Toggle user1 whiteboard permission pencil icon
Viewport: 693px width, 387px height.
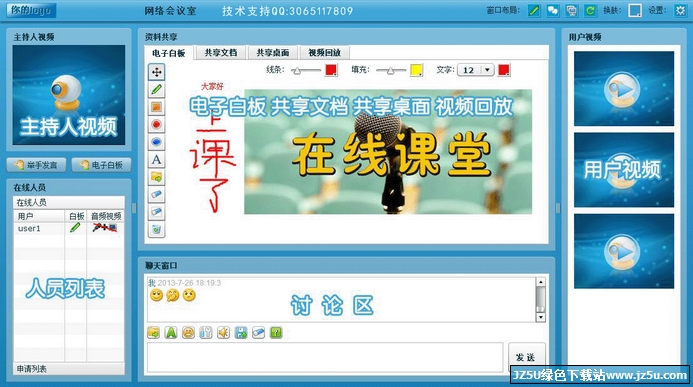pos(75,228)
